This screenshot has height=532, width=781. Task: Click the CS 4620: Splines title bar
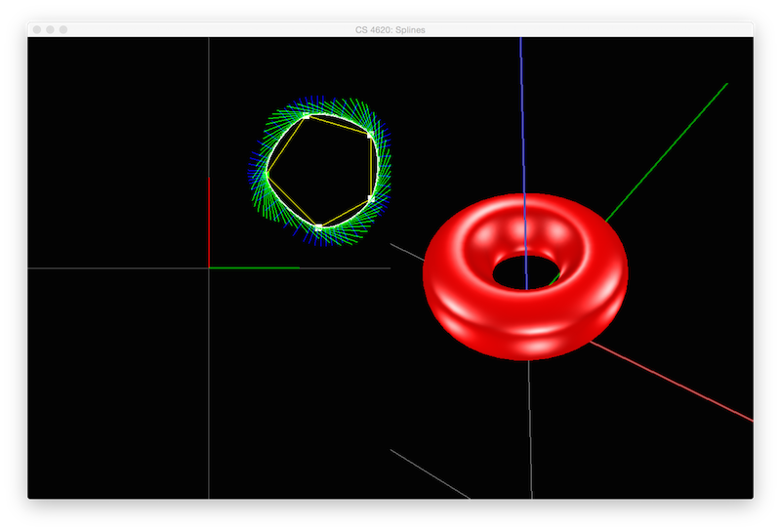coord(390,30)
